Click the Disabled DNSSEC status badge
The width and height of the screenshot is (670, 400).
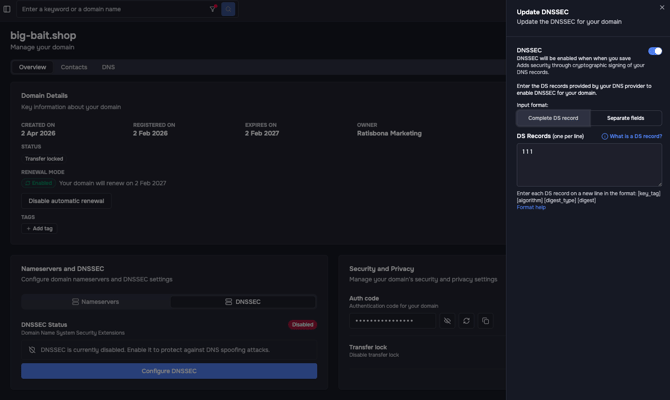pyautogui.click(x=303, y=325)
